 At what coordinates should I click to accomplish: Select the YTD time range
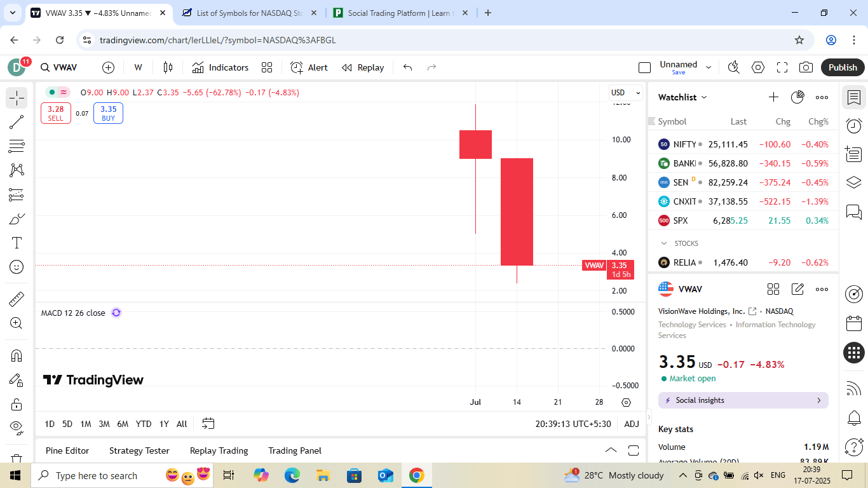(144, 424)
